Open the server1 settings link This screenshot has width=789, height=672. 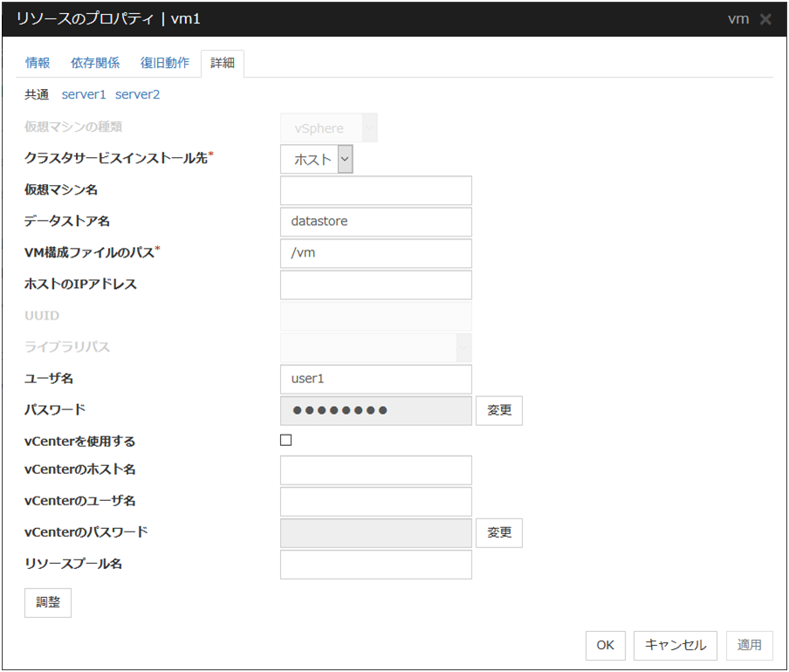pyautogui.click(x=83, y=94)
